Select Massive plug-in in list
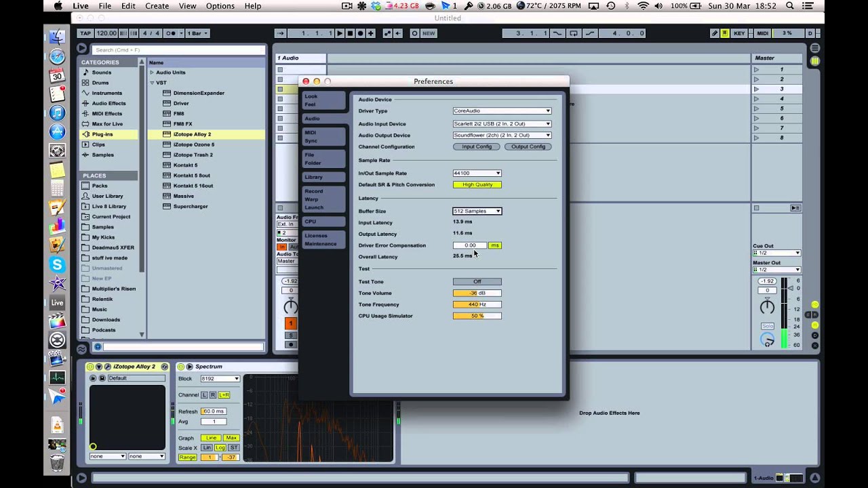Viewport: 868px width, 488px height. [x=184, y=196]
